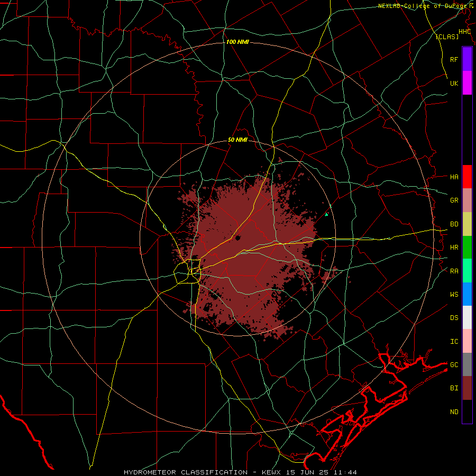Click the 'NEXLAB-College of DuPage' credit text
The image size is (476, 476).
[422, 6]
